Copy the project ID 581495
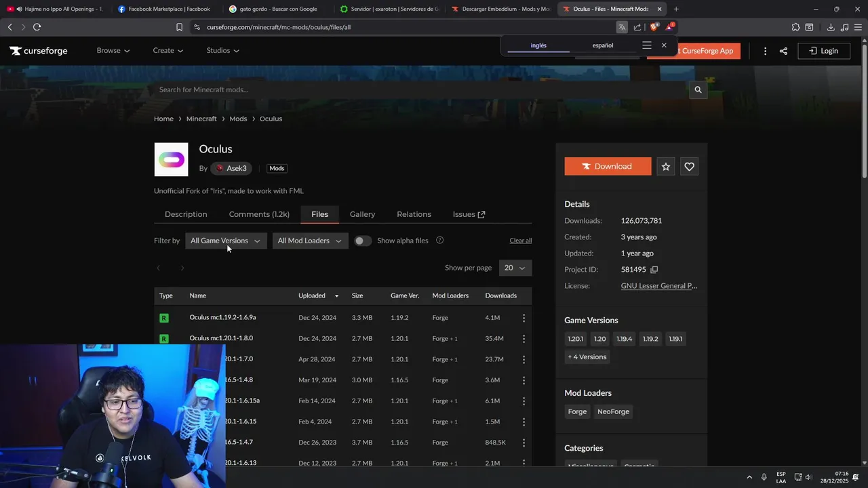 (x=654, y=270)
